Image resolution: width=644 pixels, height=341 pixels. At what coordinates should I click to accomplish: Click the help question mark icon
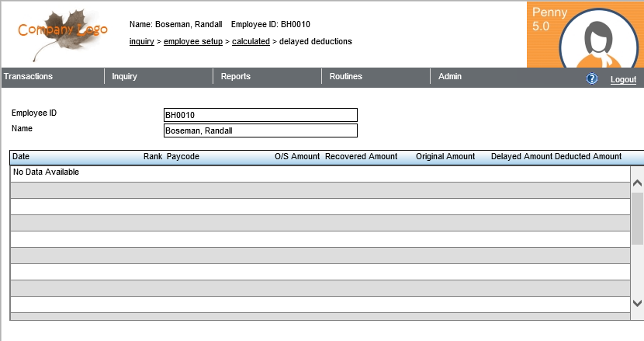tap(592, 78)
